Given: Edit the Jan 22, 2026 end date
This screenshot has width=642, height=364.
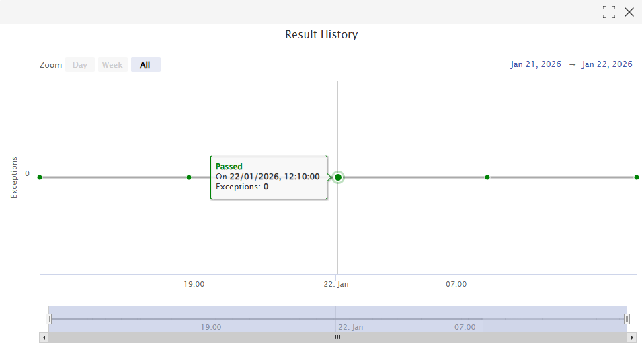Looking at the screenshot, I should pos(607,64).
